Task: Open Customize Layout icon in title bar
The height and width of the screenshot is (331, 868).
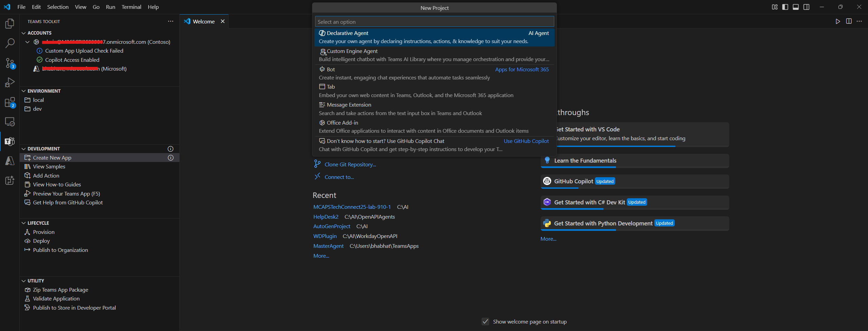Action: tap(775, 7)
